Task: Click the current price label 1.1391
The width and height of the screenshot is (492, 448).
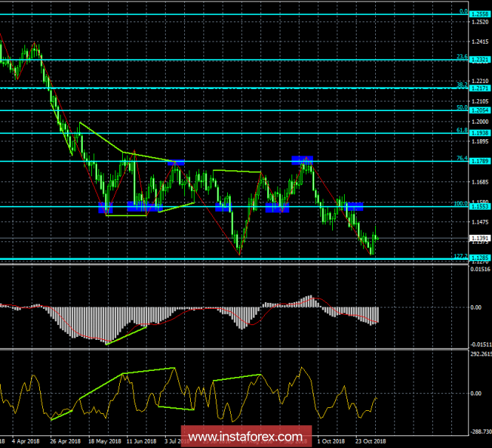Action: [478, 238]
